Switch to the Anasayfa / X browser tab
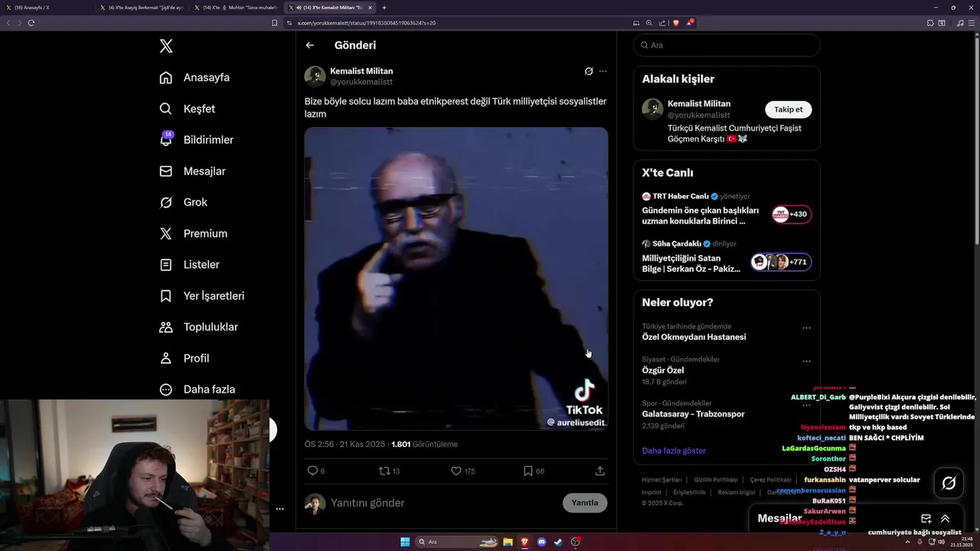This screenshot has width=980, height=551. coord(47,8)
